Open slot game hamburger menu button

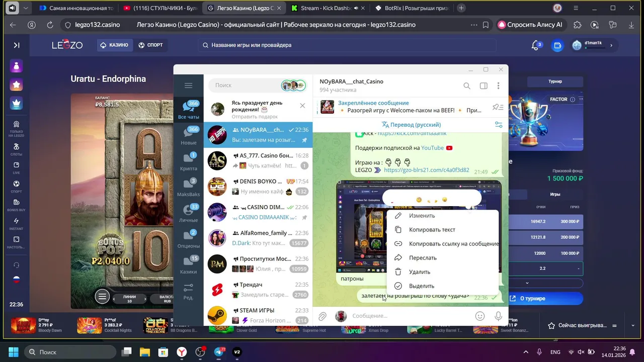coord(102,297)
